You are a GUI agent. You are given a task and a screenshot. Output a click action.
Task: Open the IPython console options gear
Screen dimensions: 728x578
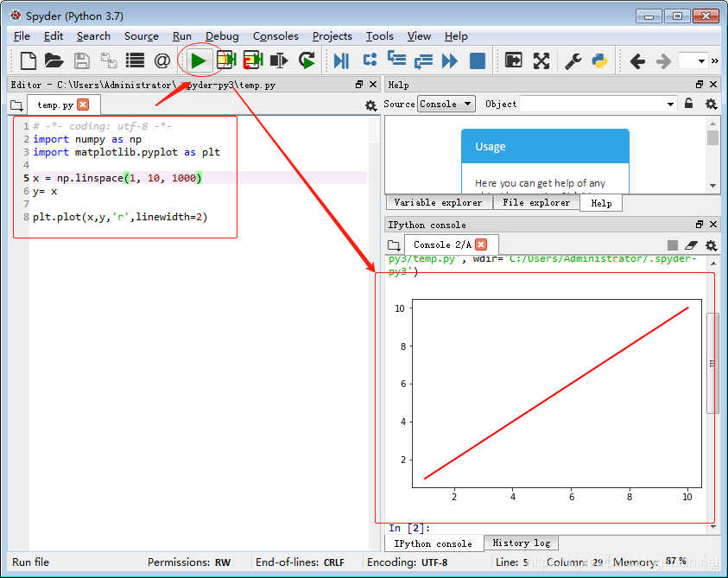point(711,245)
